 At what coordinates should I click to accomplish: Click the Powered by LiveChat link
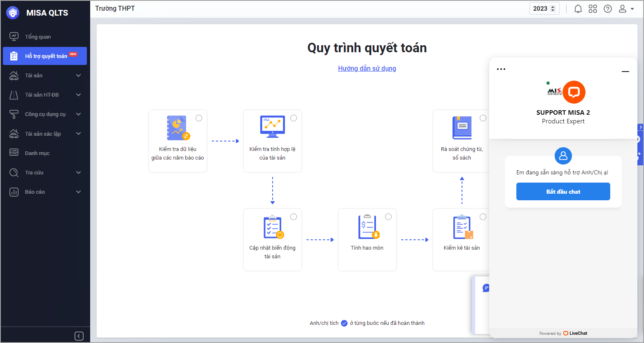(x=563, y=333)
